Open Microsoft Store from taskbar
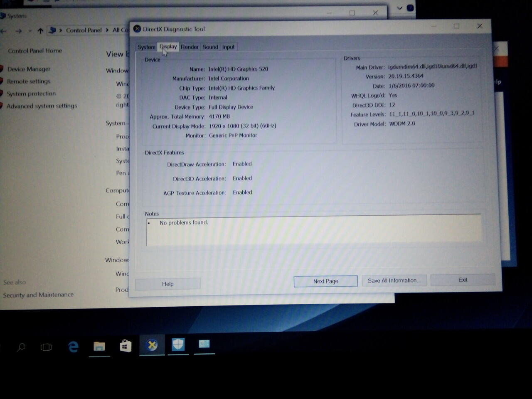The image size is (532, 399). coord(126,346)
